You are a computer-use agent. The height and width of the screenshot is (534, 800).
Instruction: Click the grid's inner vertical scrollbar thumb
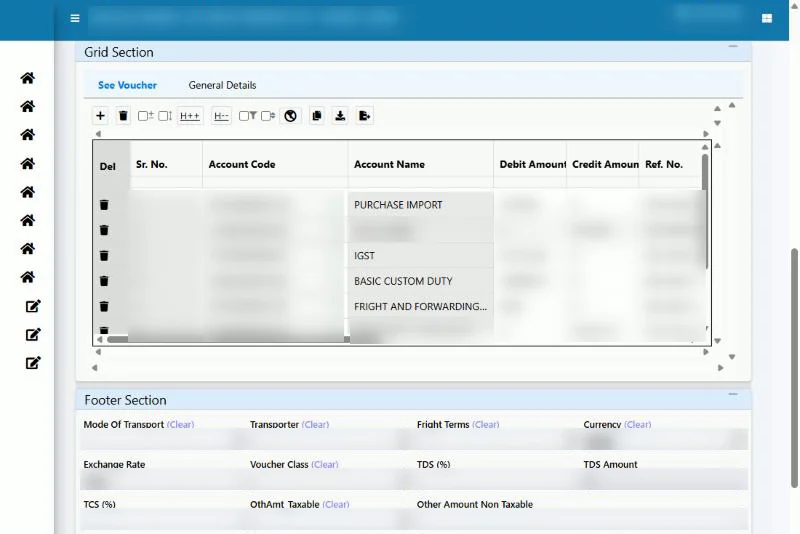(705, 211)
